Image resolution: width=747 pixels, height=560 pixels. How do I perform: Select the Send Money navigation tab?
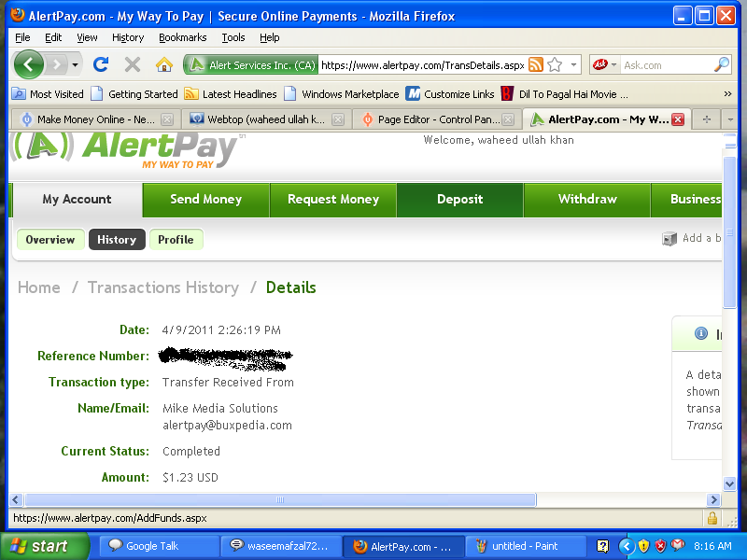click(x=205, y=199)
